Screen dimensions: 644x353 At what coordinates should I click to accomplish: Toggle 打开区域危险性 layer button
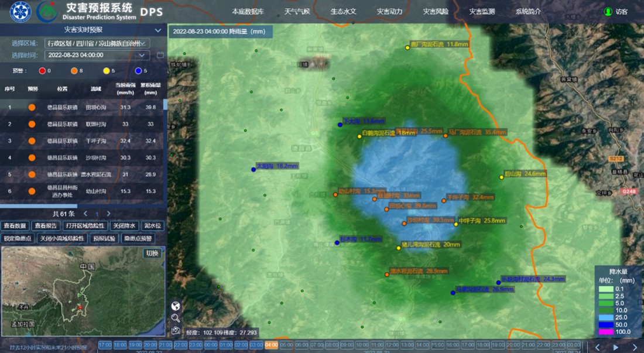point(85,225)
